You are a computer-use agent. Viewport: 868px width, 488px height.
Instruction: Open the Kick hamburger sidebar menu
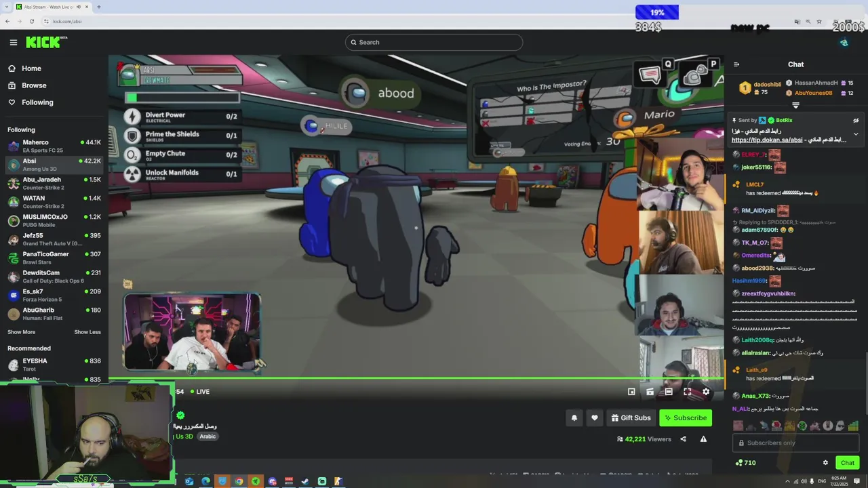(14, 42)
